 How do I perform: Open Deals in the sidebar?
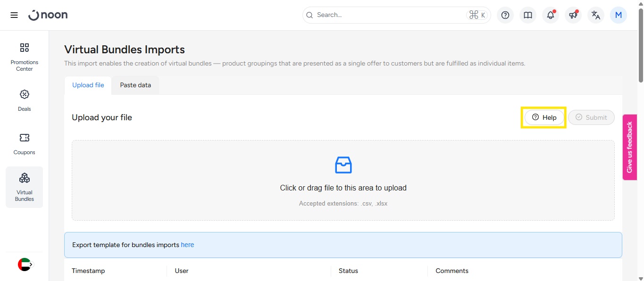[25, 100]
